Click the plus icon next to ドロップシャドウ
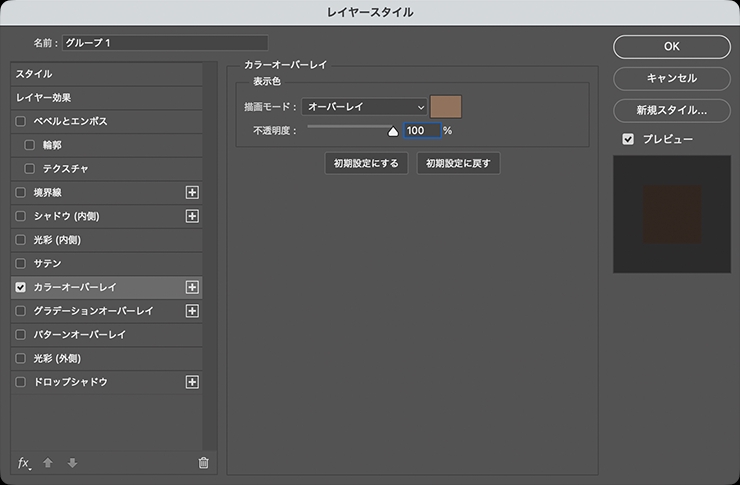Image resolution: width=740 pixels, height=485 pixels. click(x=193, y=382)
